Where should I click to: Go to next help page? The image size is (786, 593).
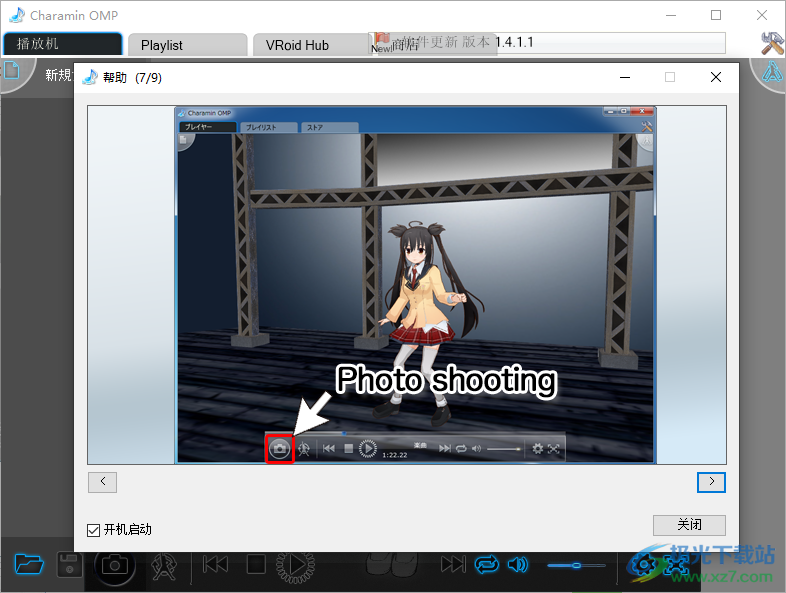(x=711, y=482)
